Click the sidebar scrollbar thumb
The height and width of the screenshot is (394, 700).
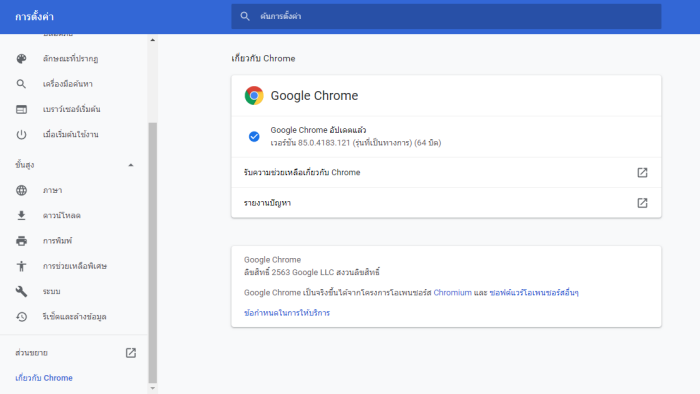pyautogui.click(x=152, y=253)
